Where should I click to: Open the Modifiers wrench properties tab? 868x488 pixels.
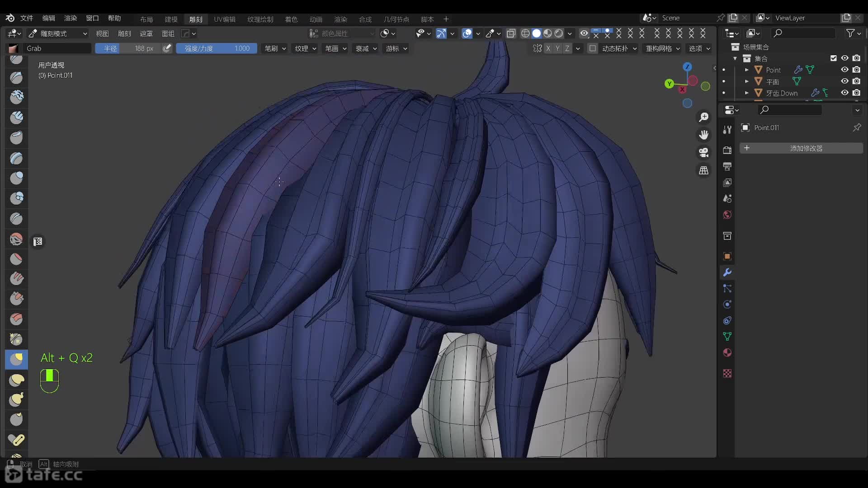point(727,272)
